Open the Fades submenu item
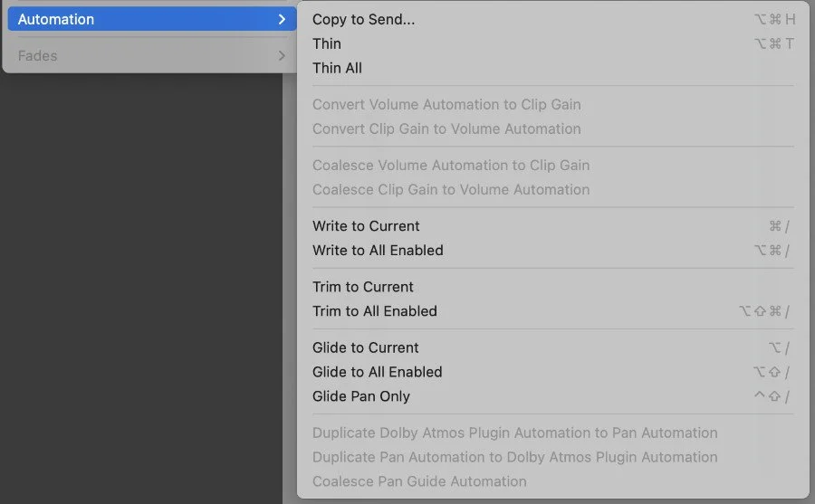The height and width of the screenshot is (504, 815). [x=152, y=55]
